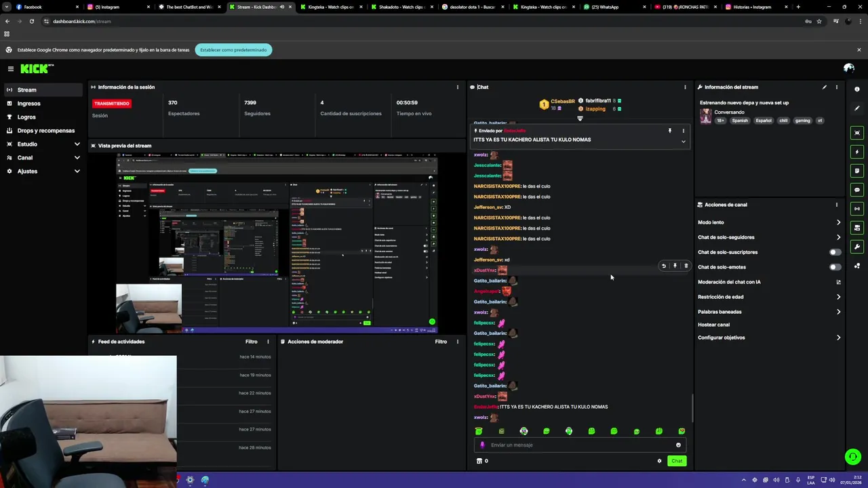Toggle the chat bubble widget icon

point(857,190)
